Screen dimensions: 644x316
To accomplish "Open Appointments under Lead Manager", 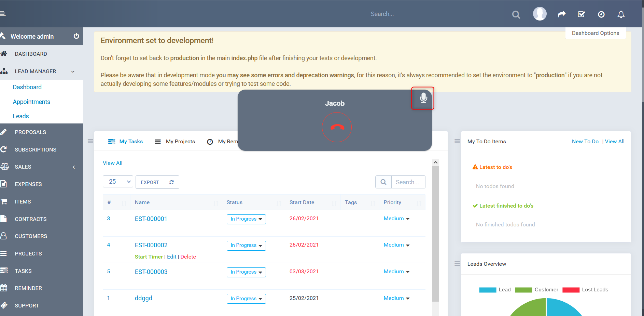I will (x=31, y=102).
